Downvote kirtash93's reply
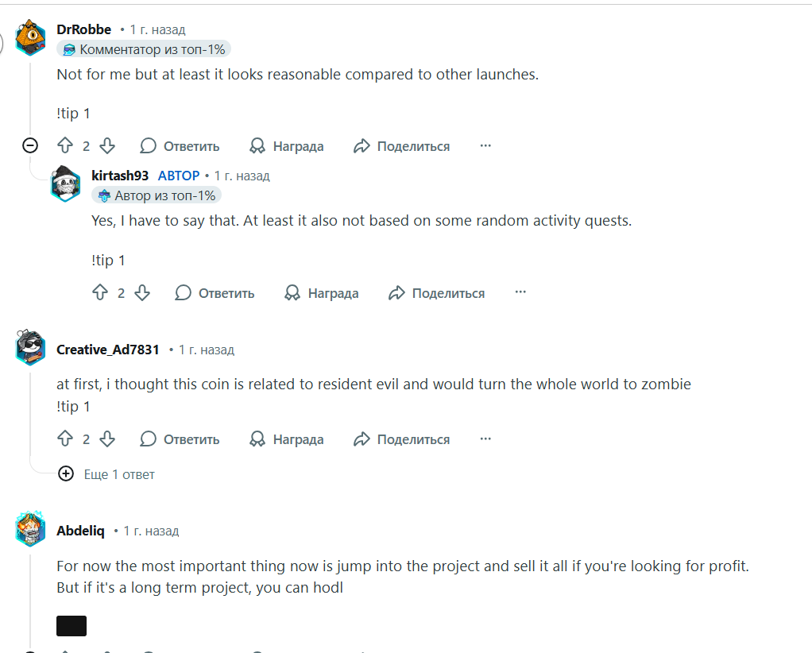The width and height of the screenshot is (812, 653). 142,293
